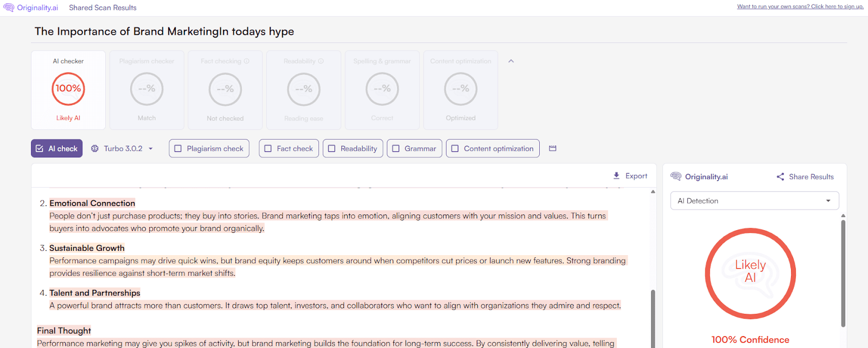Click the sign up link at top right

point(800,7)
